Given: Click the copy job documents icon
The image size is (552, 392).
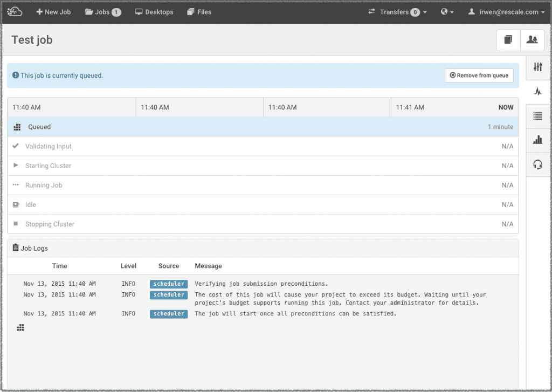Looking at the screenshot, I should pyautogui.click(x=508, y=40).
